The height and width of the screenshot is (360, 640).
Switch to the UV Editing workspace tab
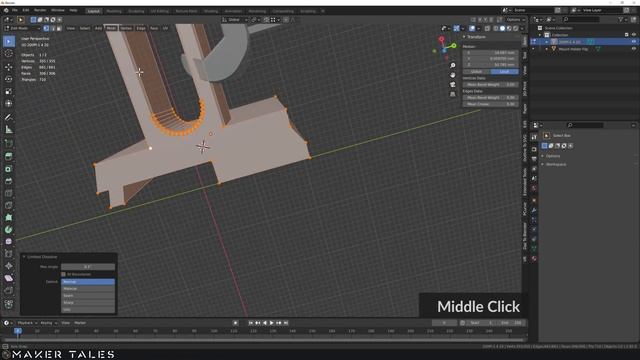(x=160, y=11)
